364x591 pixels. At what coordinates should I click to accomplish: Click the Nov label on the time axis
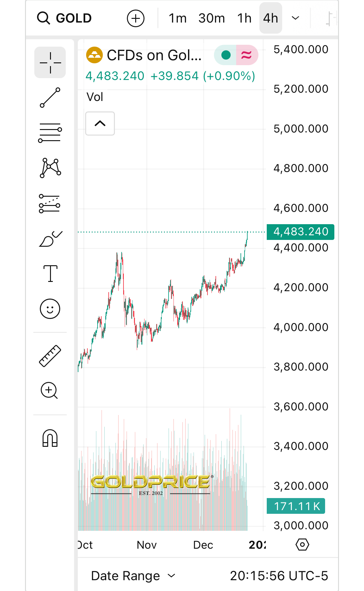[147, 545]
